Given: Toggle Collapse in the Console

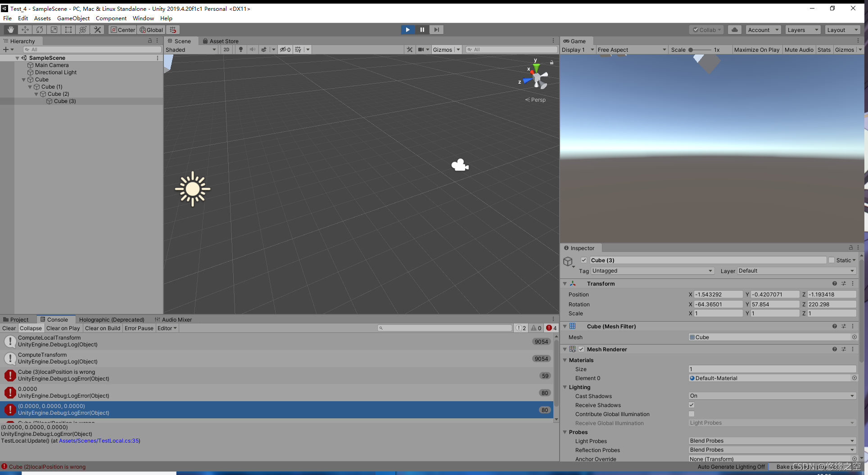Looking at the screenshot, I should (x=31, y=328).
